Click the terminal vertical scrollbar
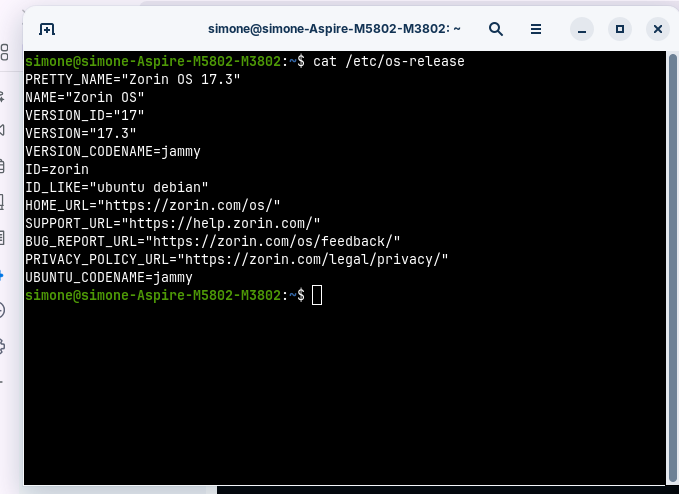This screenshot has width=679, height=494. pos(673,268)
